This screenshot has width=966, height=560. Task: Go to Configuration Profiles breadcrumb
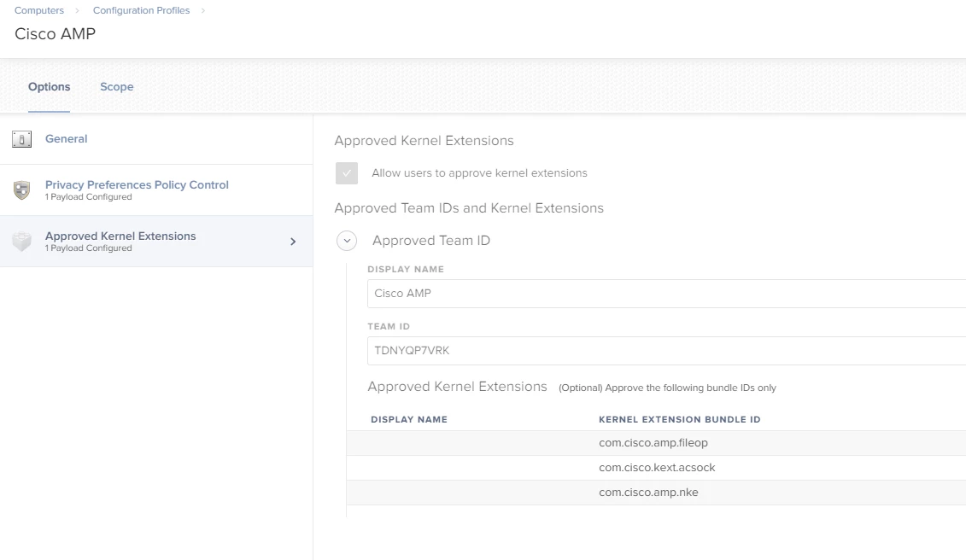[141, 10]
